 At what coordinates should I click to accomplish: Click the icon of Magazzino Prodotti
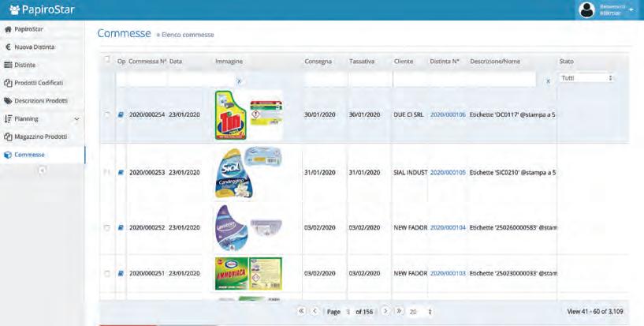[8, 137]
